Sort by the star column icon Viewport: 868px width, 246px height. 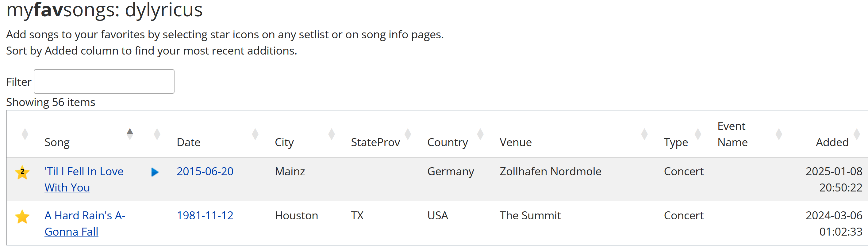pos(25,134)
